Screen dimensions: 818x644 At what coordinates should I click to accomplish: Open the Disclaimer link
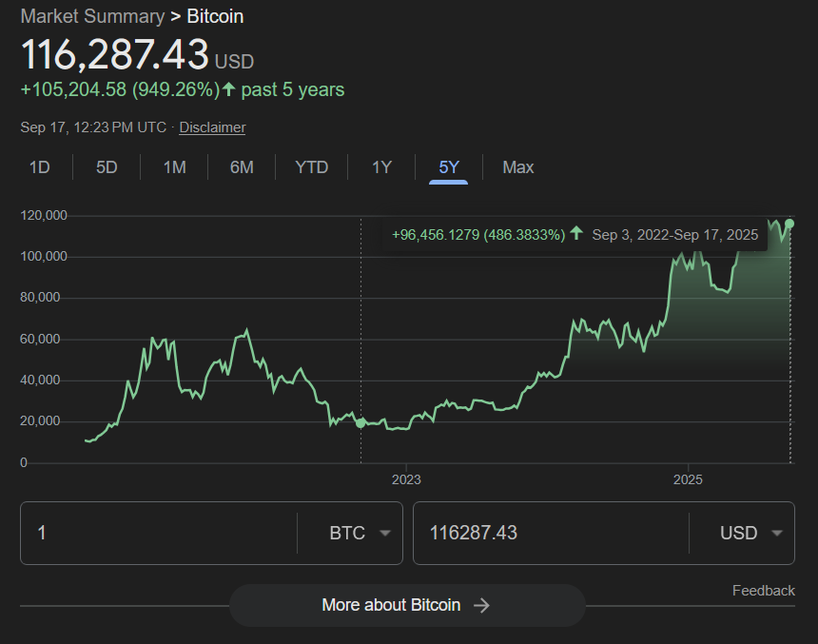(x=212, y=127)
